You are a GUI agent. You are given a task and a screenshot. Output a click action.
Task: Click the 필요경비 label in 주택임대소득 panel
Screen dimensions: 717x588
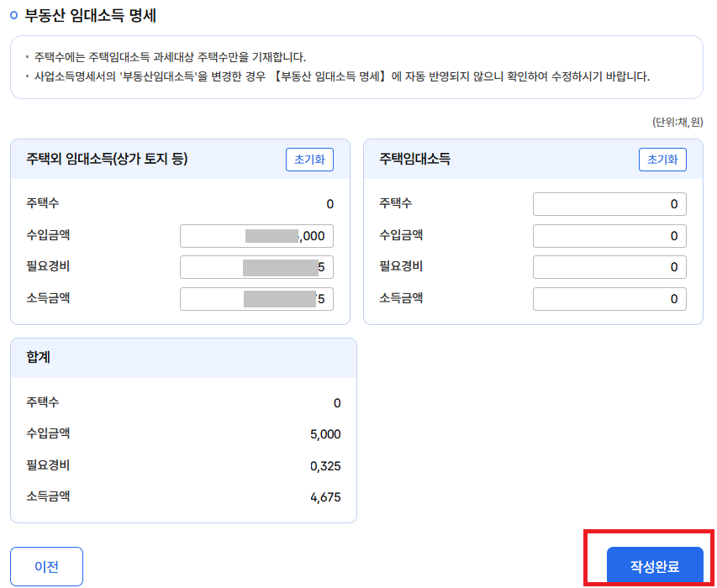401,266
